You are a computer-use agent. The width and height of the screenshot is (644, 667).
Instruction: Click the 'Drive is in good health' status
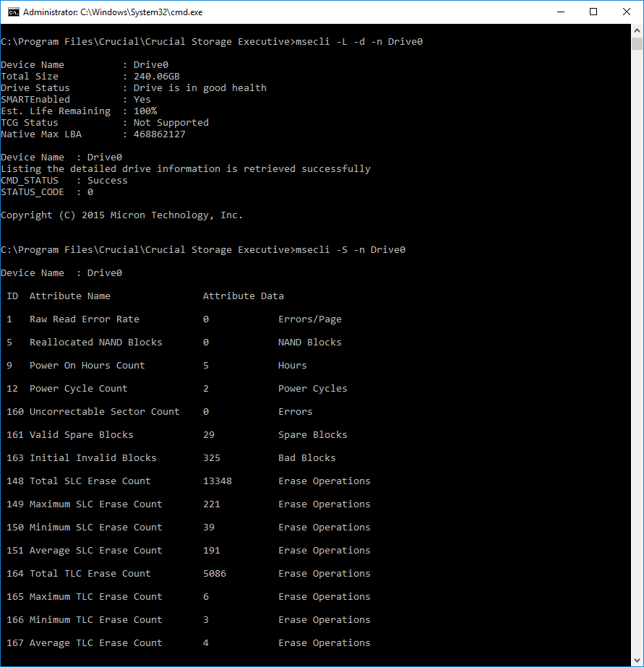click(200, 88)
